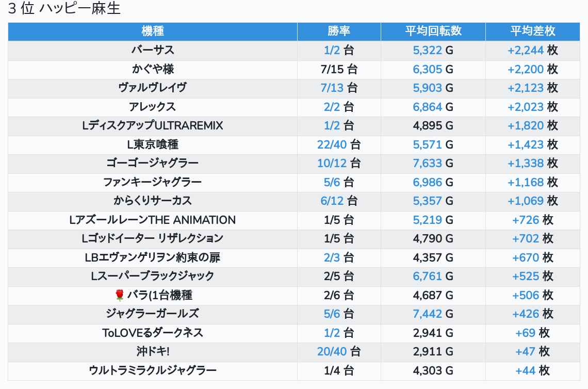
Task: Click win rate 6/12 台 for からくりサーカス
Action: (339, 201)
